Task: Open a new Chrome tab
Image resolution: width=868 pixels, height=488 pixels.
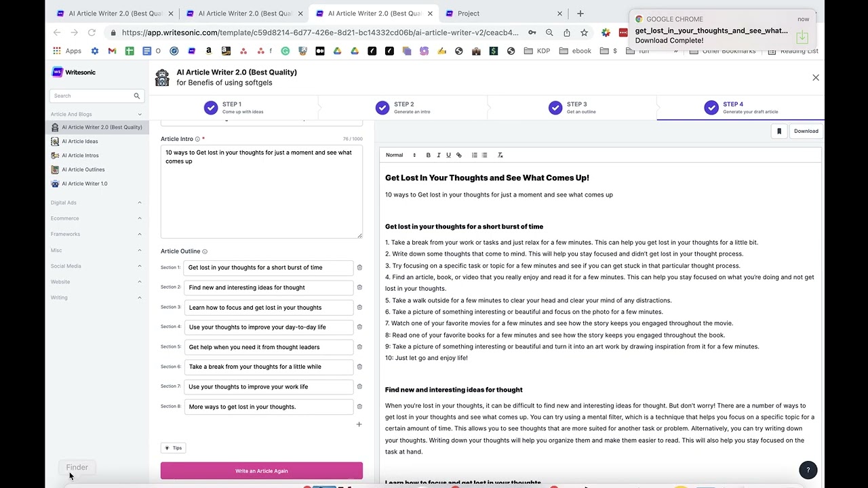Action: [580, 13]
